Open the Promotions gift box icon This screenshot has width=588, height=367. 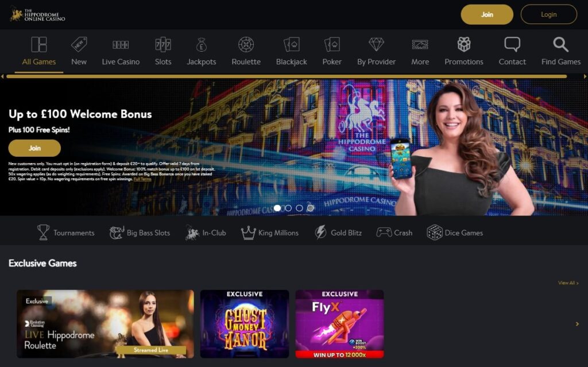point(464,44)
